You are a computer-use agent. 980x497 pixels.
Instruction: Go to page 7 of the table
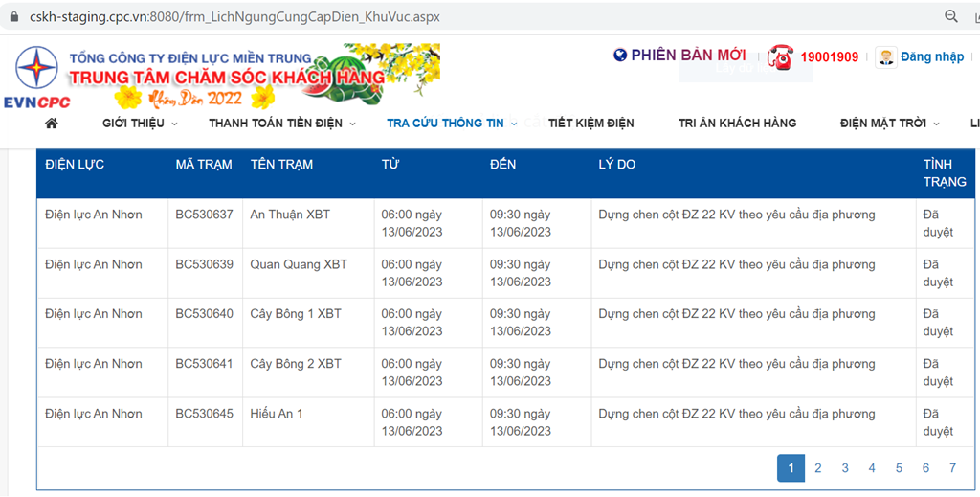[952, 467]
